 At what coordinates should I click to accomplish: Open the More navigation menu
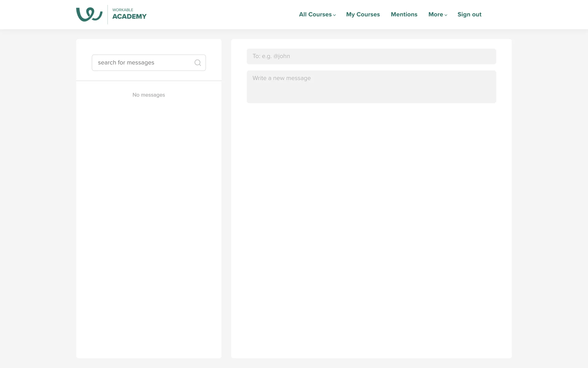(435, 14)
